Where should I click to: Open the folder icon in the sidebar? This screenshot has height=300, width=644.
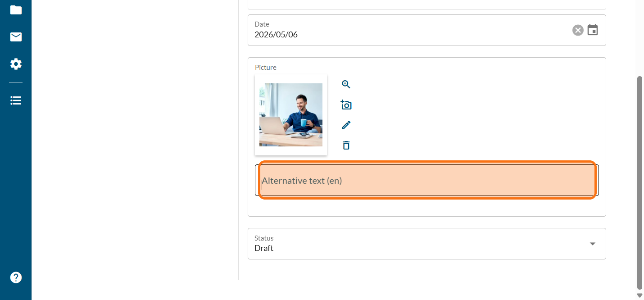click(16, 10)
